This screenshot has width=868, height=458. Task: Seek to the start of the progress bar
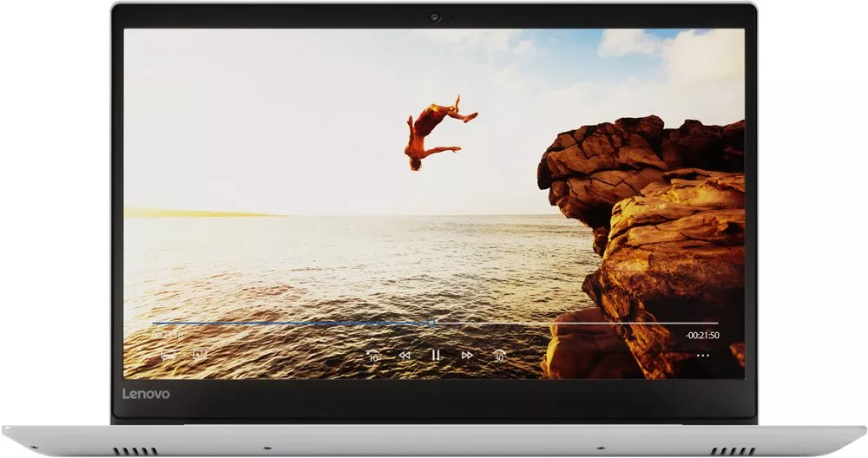pyautogui.click(x=155, y=323)
